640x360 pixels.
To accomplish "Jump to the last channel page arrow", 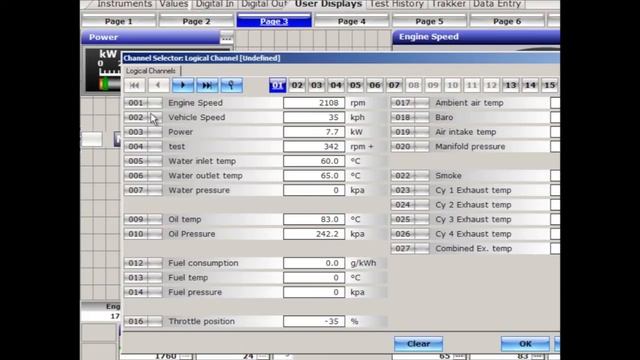I will [x=207, y=85].
